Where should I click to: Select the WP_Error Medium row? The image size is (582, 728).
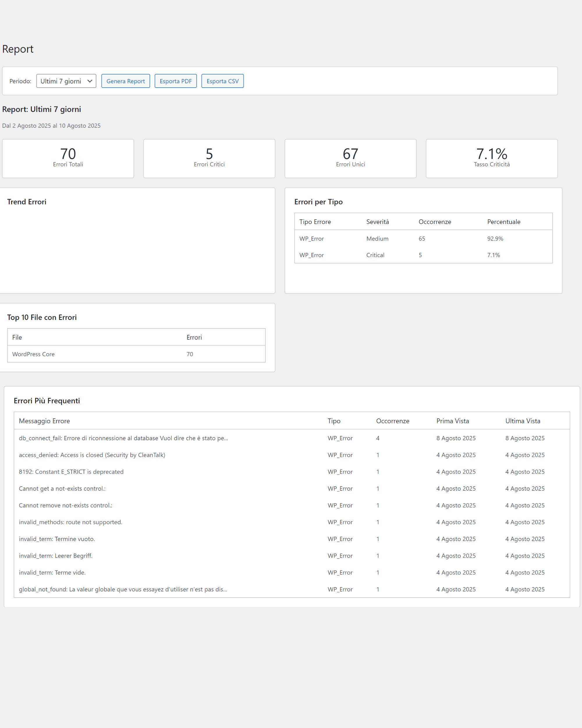coord(423,239)
